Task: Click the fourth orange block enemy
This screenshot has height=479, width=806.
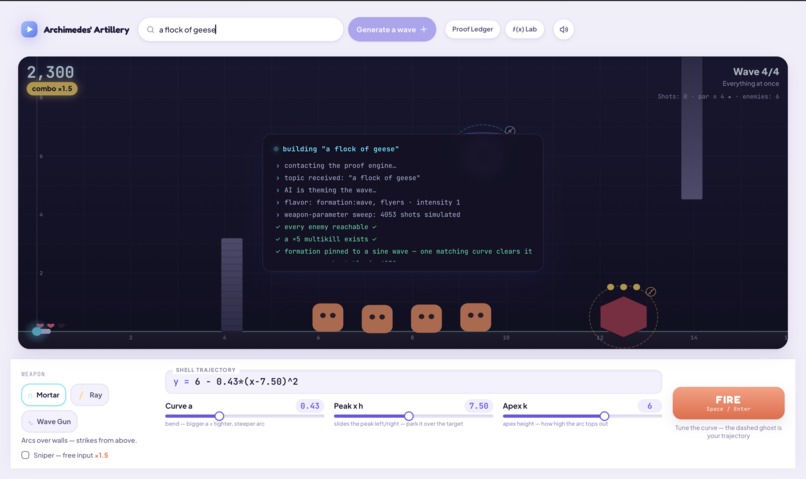Action: pyautogui.click(x=475, y=317)
